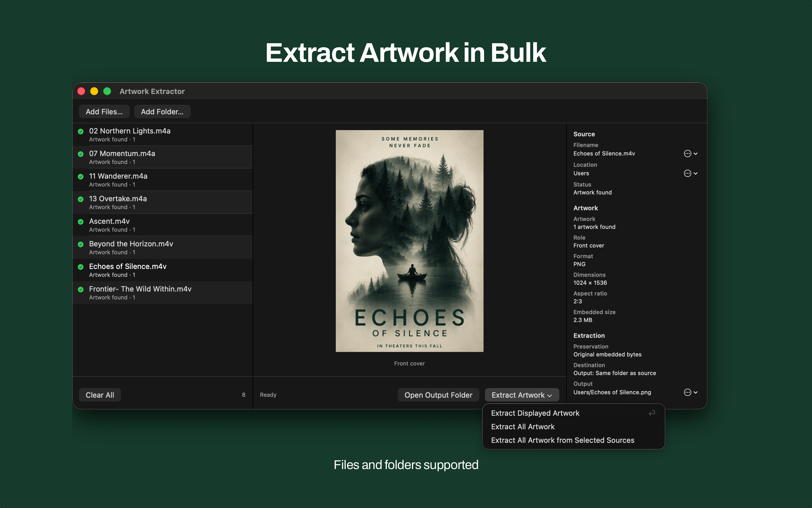
Task: Select Echoes of Silence.m4v in file list
Action: click(x=163, y=270)
